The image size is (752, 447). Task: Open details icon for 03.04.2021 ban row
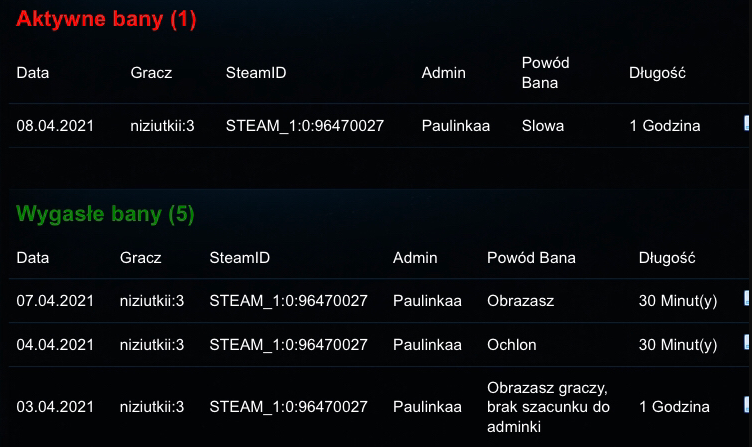(x=746, y=405)
